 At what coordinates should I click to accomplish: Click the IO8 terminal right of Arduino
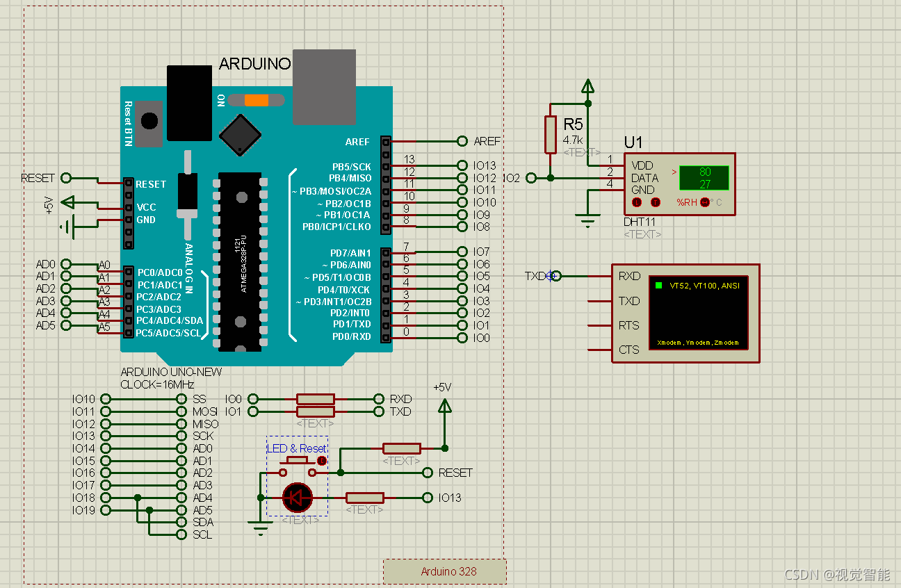(462, 227)
